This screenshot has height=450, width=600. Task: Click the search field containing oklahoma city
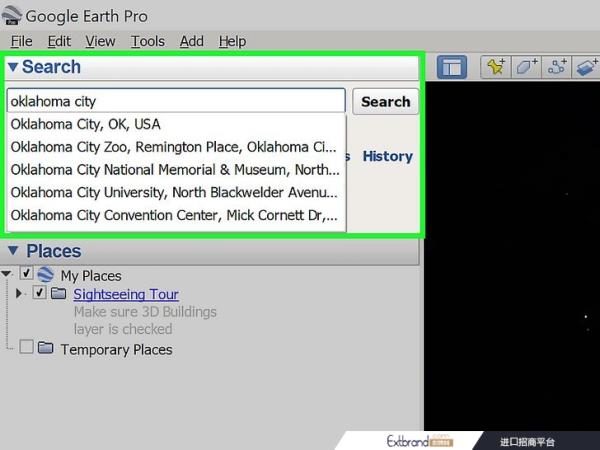(176, 101)
